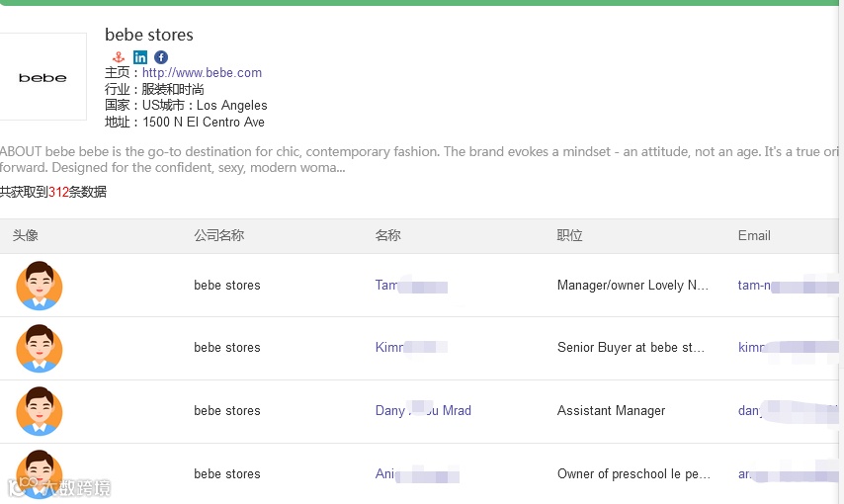Viewport: 844px width, 504px height.
Task: Open the http://www.bebe.com homepage link
Action: pos(202,72)
